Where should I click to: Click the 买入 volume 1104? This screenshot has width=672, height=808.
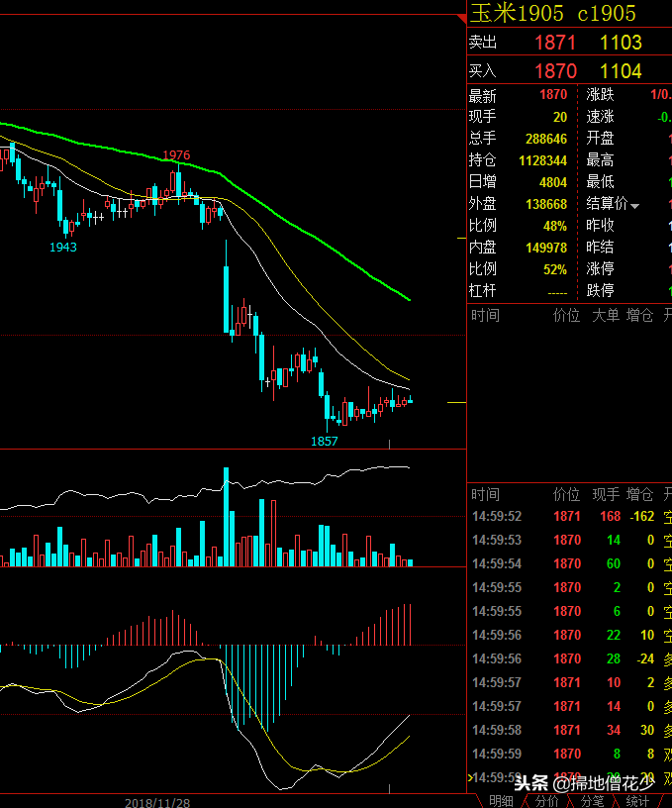[x=621, y=71]
